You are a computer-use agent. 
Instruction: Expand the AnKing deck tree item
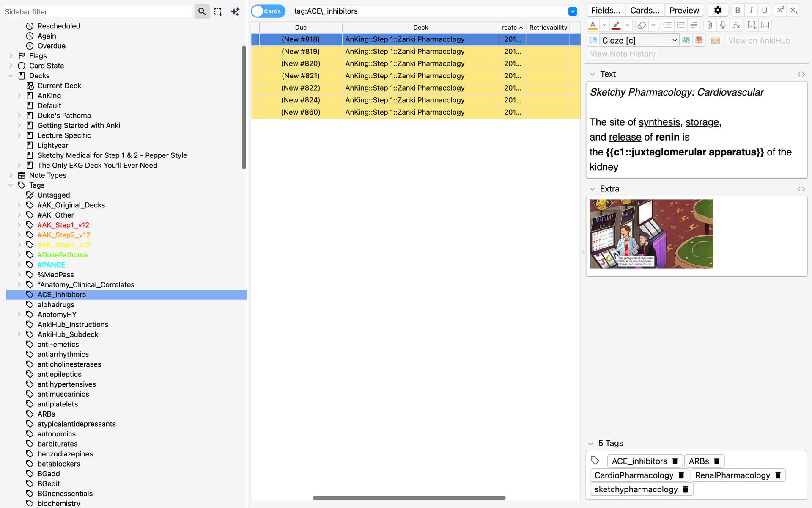click(19, 96)
